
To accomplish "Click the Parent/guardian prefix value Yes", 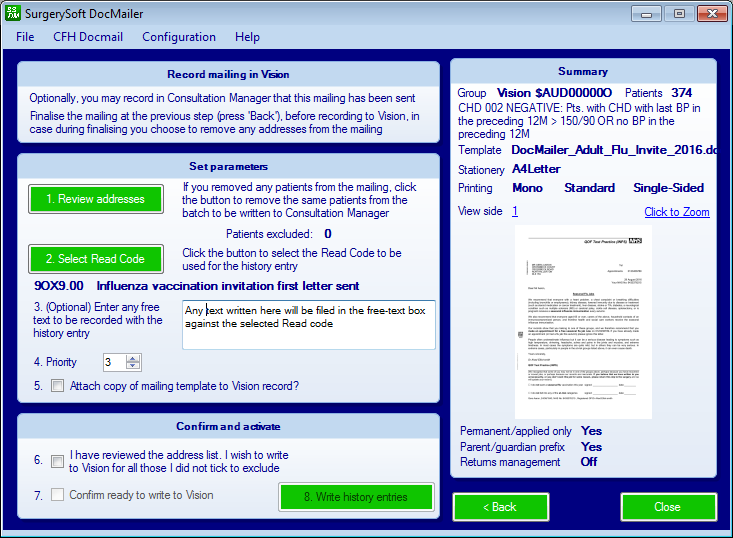I will coord(591,447).
